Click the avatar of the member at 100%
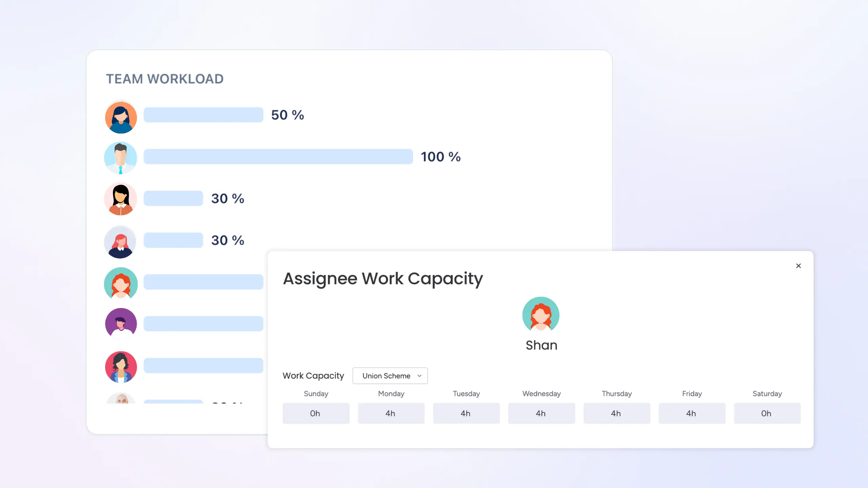868x488 pixels. click(121, 158)
